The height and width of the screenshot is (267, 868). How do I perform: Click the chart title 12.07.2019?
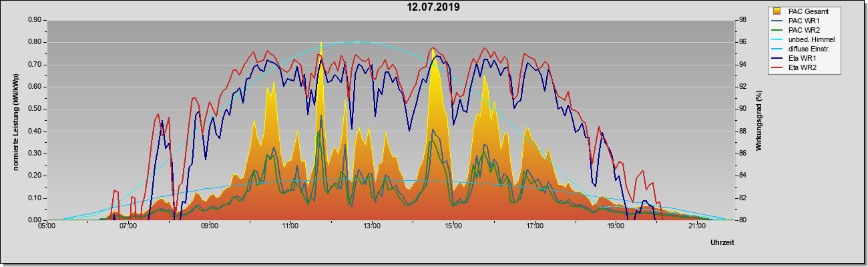[x=433, y=7]
